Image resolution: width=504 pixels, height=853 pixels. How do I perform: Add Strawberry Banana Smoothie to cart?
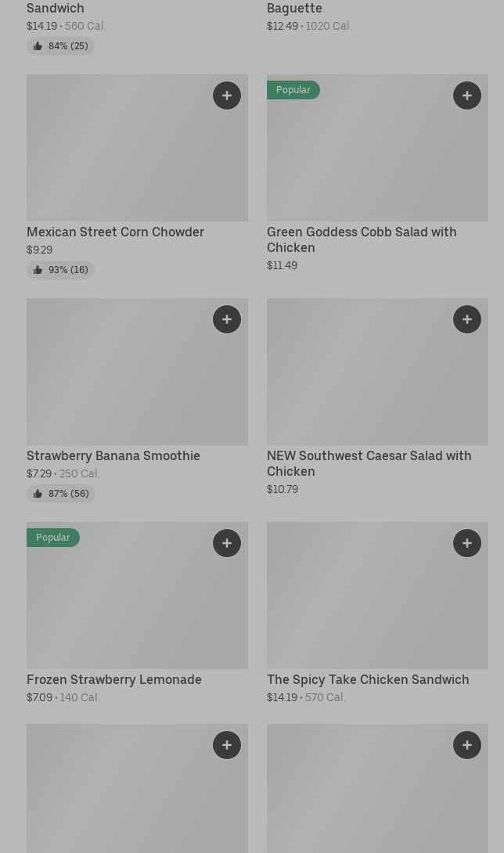[227, 319]
